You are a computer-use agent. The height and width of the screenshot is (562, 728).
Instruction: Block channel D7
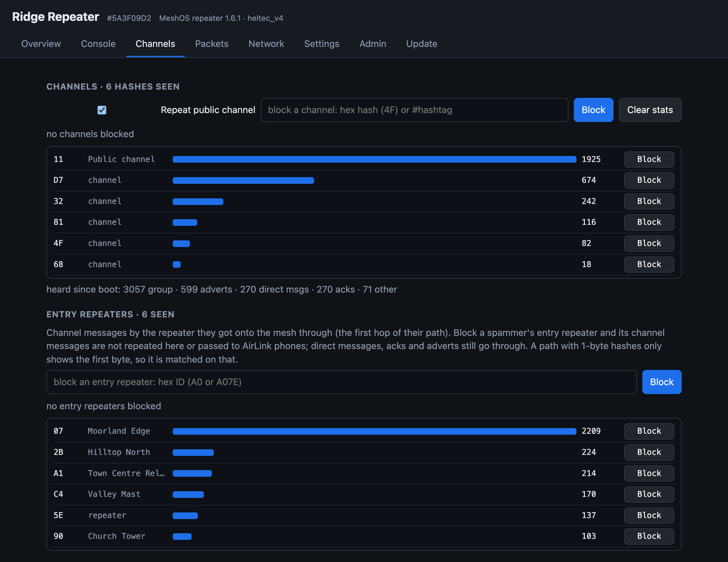tap(649, 180)
